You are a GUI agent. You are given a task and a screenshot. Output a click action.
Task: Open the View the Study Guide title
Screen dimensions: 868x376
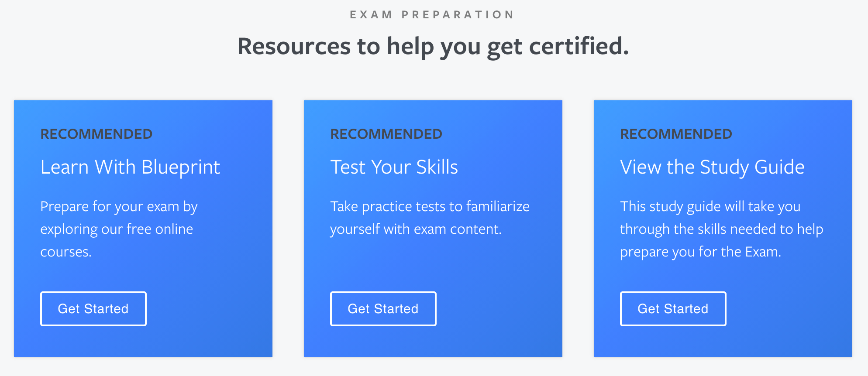pyautogui.click(x=712, y=167)
